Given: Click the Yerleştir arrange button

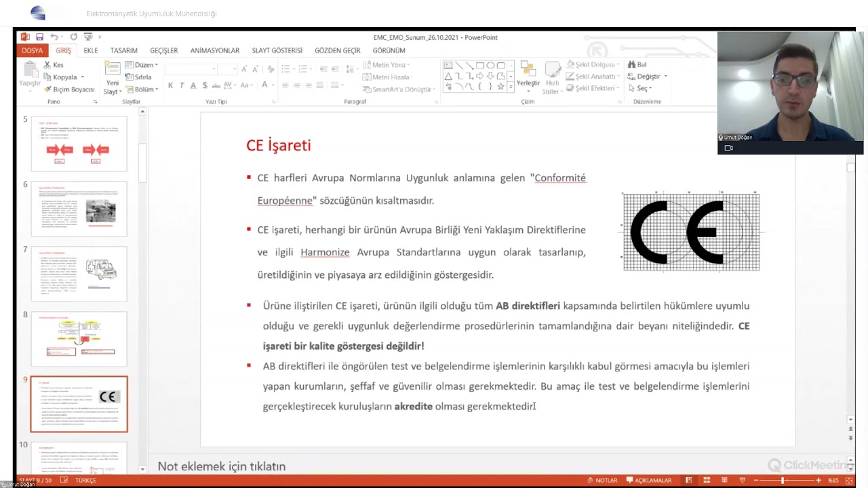Looking at the screenshot, I should [528, 75].
